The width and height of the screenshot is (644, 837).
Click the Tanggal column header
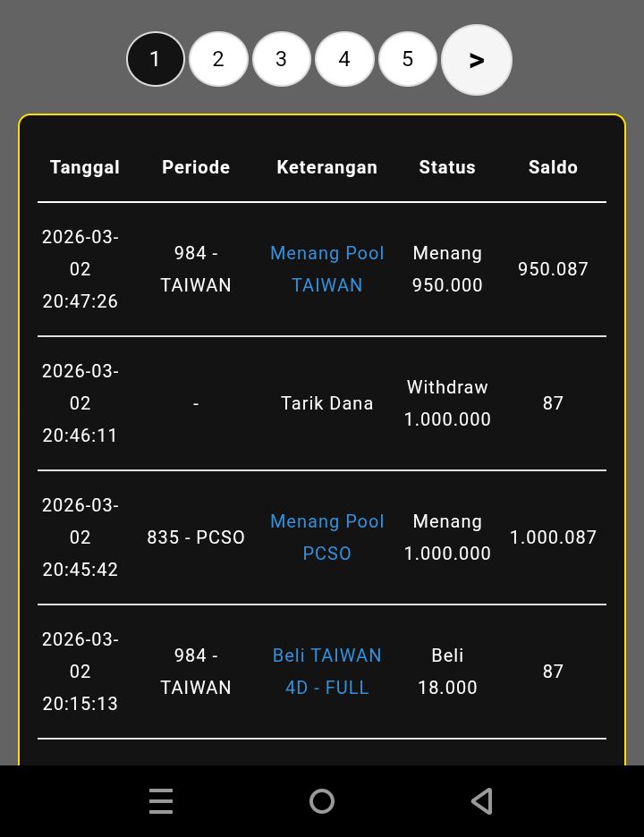(85, 167)
